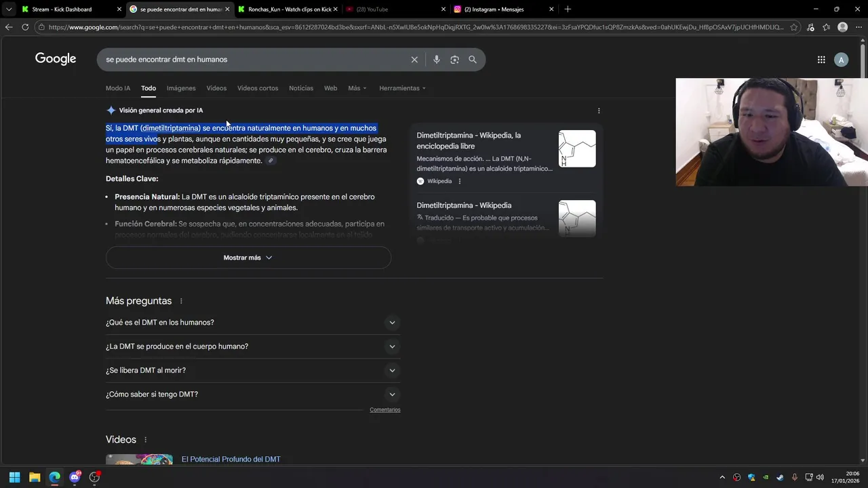
Task: Expand ¿La DMT se produce en el cuerpo humano?
Action: [253, 346]
